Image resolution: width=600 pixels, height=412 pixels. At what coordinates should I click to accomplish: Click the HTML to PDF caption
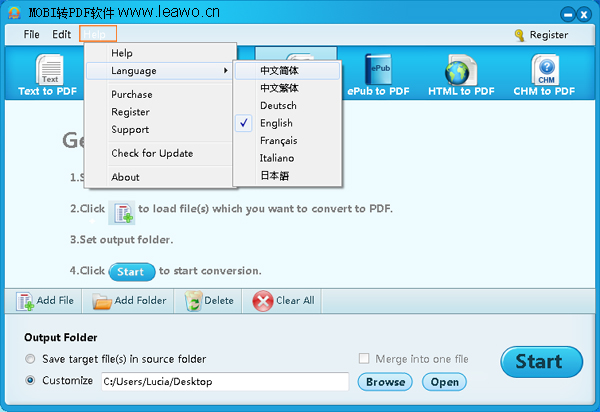click(x=461, y=91)
